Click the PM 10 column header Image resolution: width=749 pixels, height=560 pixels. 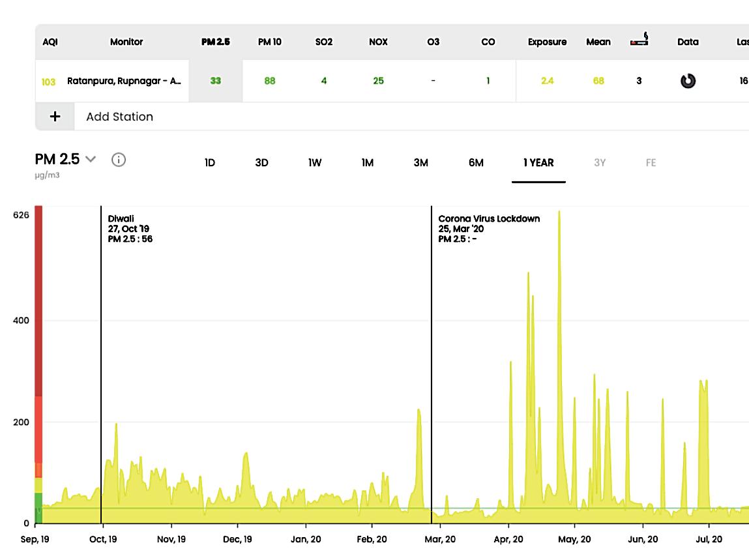[270, 42]
